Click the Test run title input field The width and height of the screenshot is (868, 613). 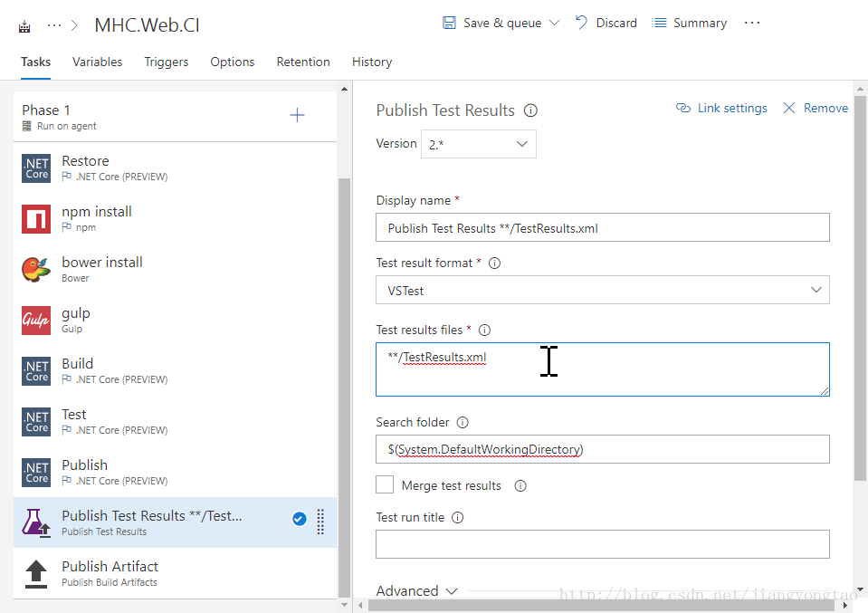(602, 544)
